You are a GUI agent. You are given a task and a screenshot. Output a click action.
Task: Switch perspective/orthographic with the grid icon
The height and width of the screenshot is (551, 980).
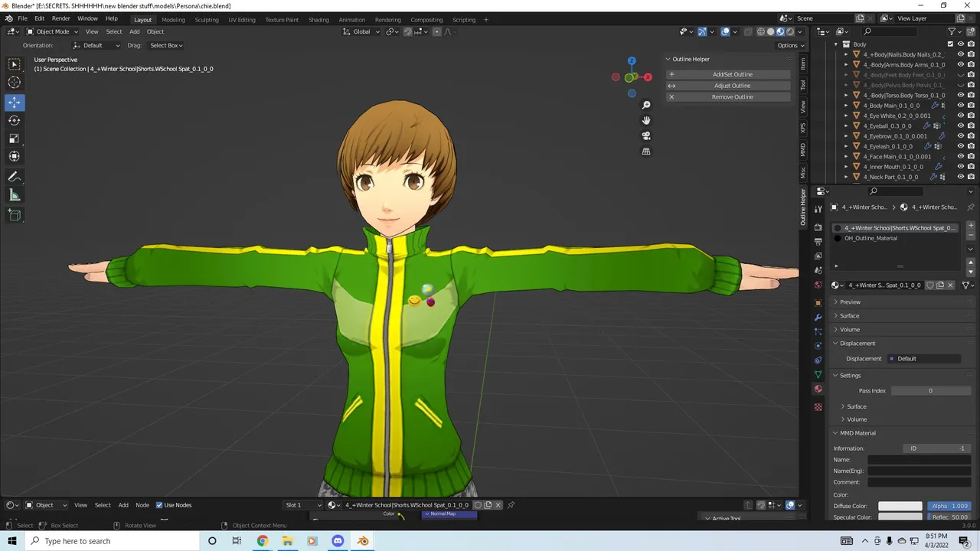pos(646,152)
